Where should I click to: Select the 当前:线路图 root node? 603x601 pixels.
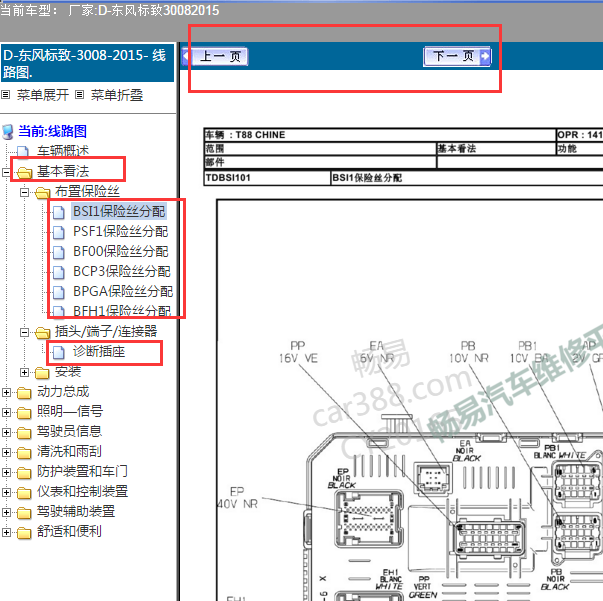(x=53, y=131)
